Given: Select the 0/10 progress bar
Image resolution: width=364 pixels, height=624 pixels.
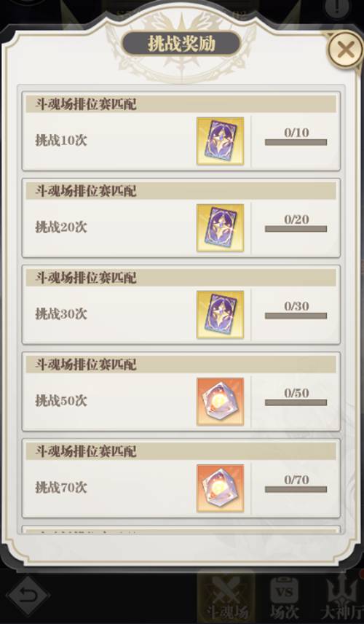Looking at the screenshot, I should pos(296,142).
